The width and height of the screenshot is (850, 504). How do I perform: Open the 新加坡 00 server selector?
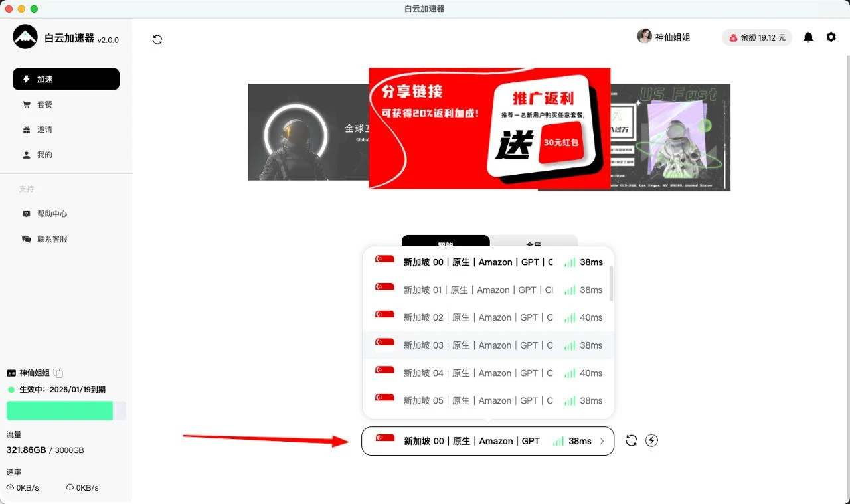pyautogui.click(x=487, y=440)
